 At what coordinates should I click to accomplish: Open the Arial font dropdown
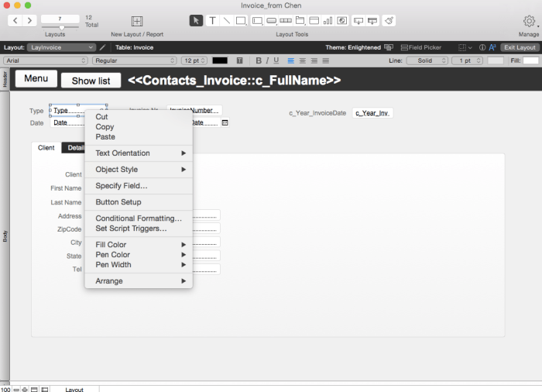46,60
